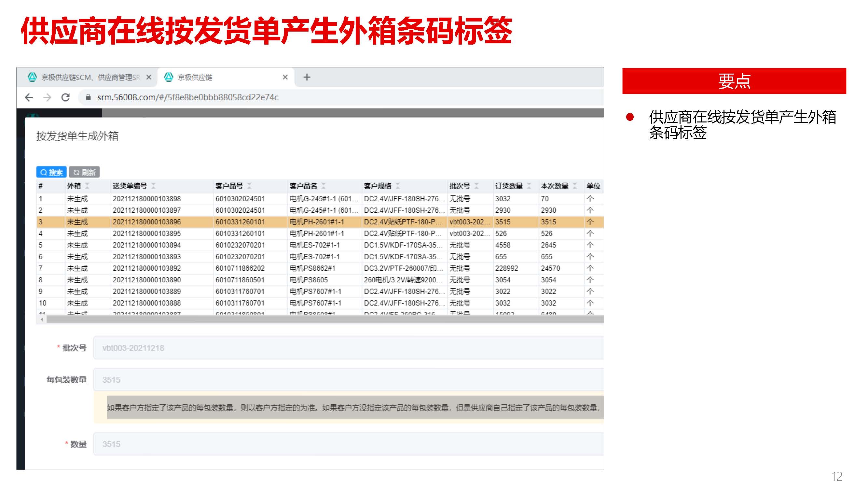Image resolution: width=868 pixels, height=496 pixels.
Task: Click the blue 搜索 button
Action: (51, 172)
